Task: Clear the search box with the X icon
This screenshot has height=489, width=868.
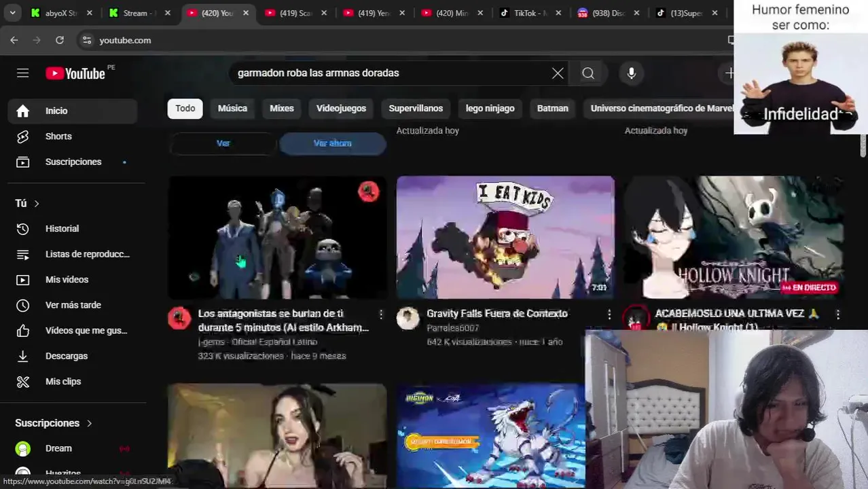Action: [558, 73]
